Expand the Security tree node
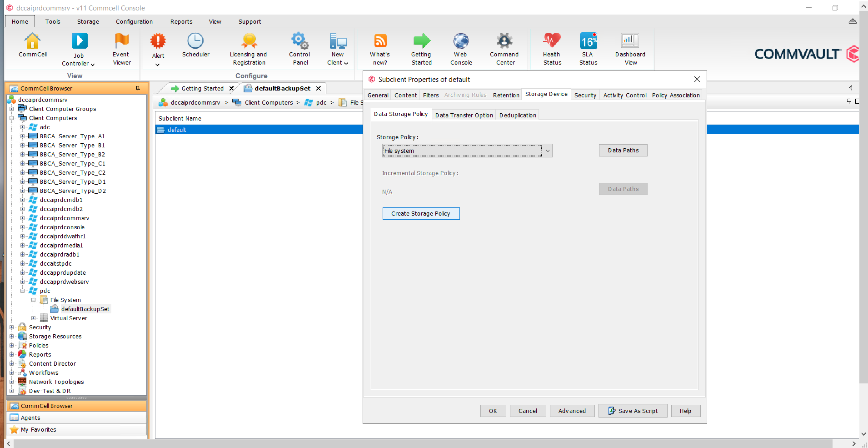The width and height of the screenshot is (868, 448). click(12, 327)
